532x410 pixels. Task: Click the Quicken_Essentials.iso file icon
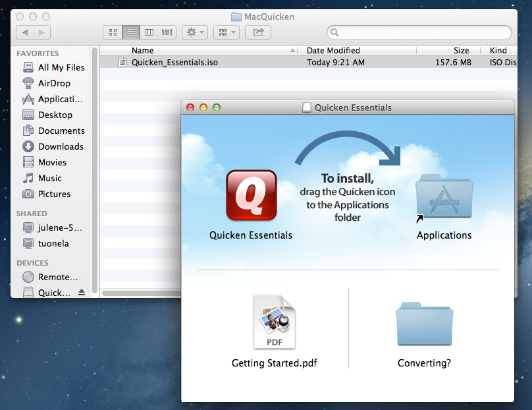pos(122,62)
